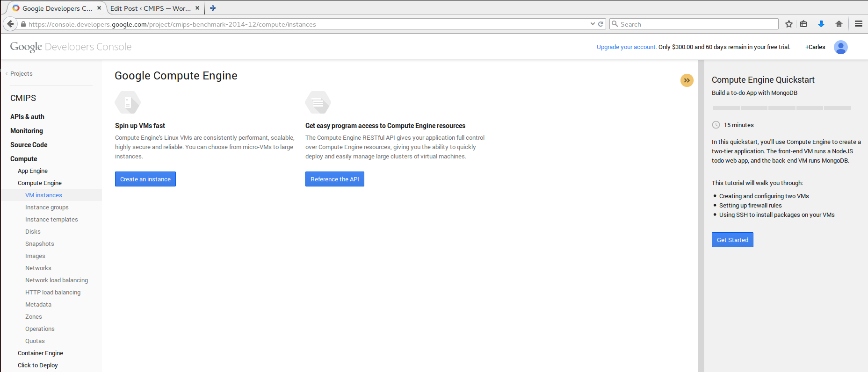Open Networks in the sidebar
This screenshot has height=372, width=868.
tap(38, 268)
